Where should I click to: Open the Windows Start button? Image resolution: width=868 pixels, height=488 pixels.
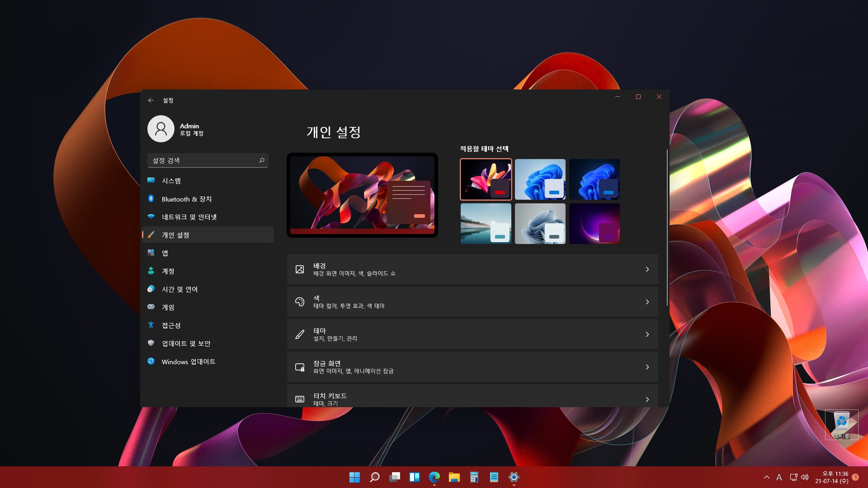coord(355,477)
